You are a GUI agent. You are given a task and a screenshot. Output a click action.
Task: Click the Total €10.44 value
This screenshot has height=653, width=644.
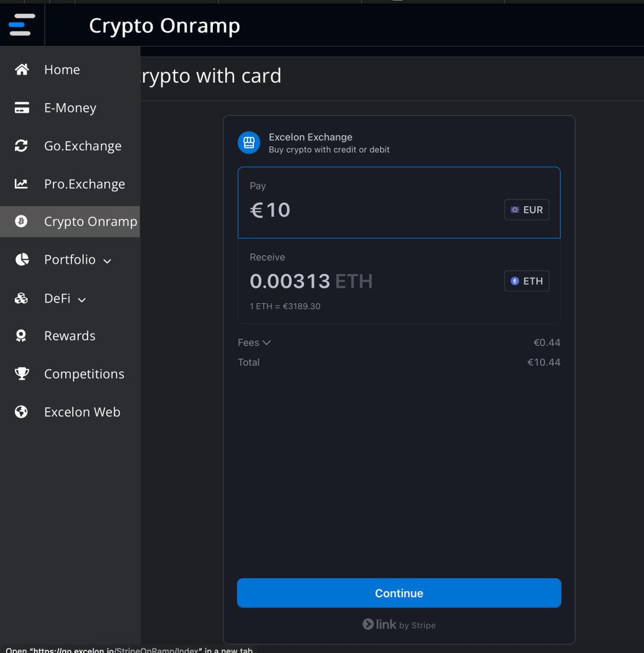pyautogui.click(x=544, y=362)
